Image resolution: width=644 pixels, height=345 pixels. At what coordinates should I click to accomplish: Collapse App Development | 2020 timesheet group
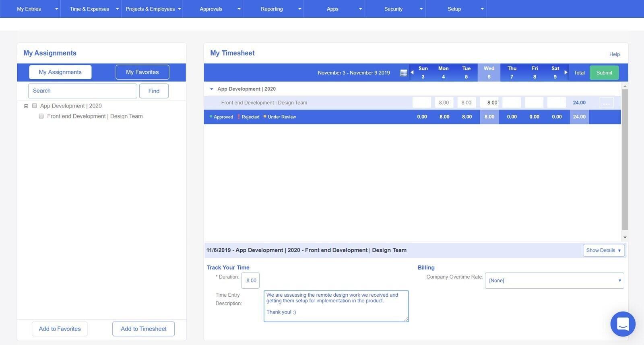(x=212, y=89)
